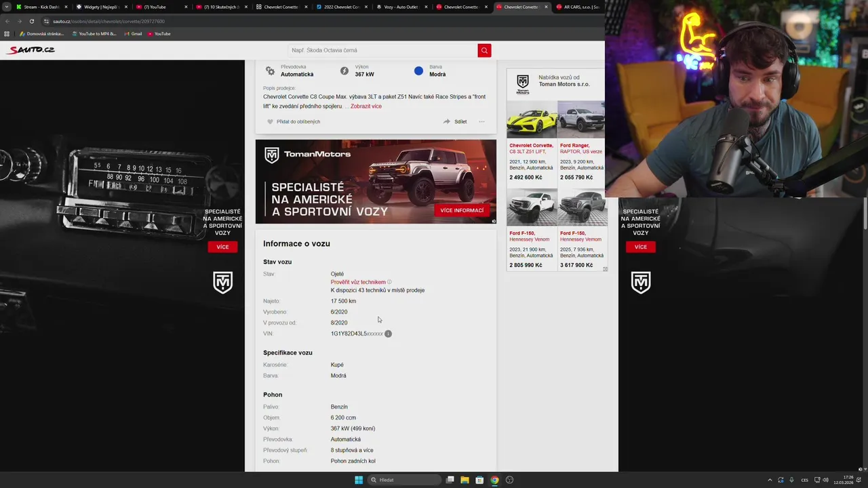Click the 6 200 ccm engine volume
Image resolution: width=868 pixels, height=488 pixels.
coord(343,418)
